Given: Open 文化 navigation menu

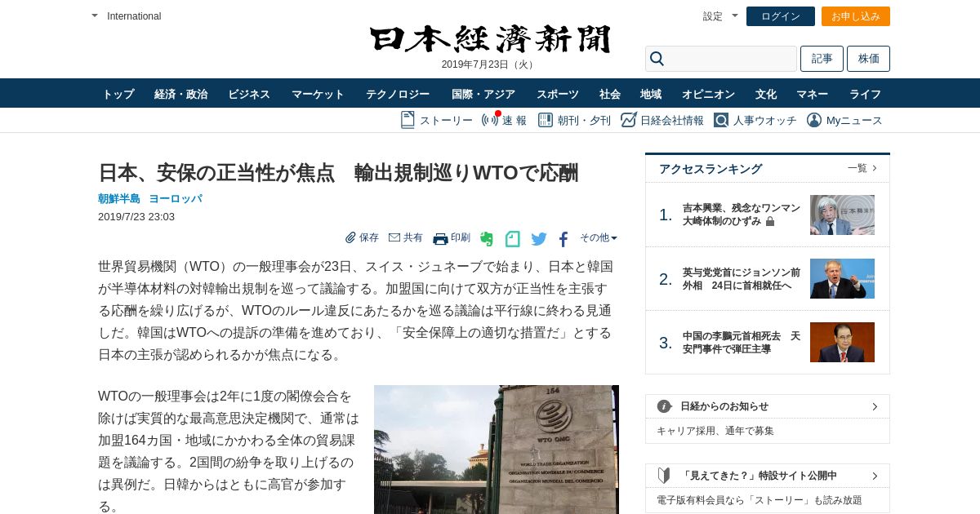Looking at the screenshot, I should pyautogui.click(x=766, y=94).
